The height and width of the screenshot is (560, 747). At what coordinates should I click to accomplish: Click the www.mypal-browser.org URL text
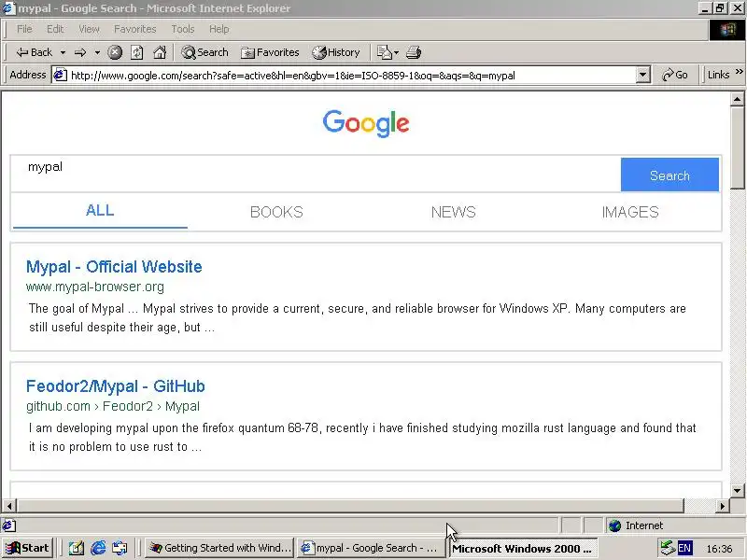(95, 287)
